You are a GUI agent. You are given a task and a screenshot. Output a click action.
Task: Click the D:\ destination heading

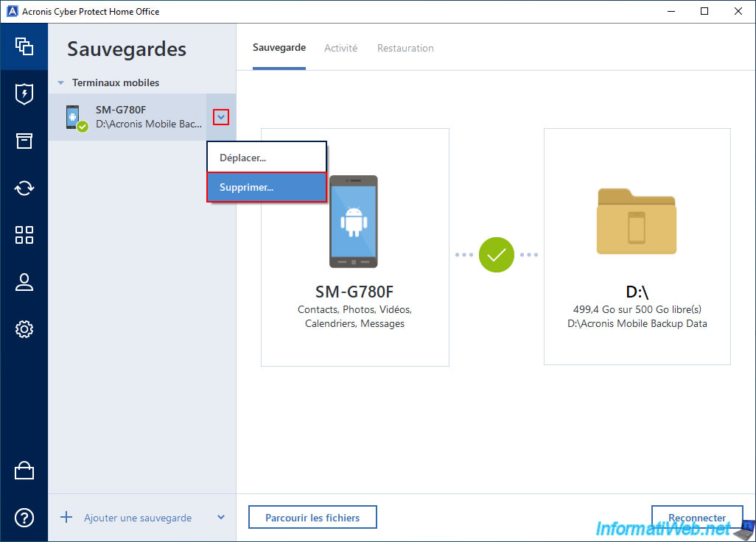(637, 292)
